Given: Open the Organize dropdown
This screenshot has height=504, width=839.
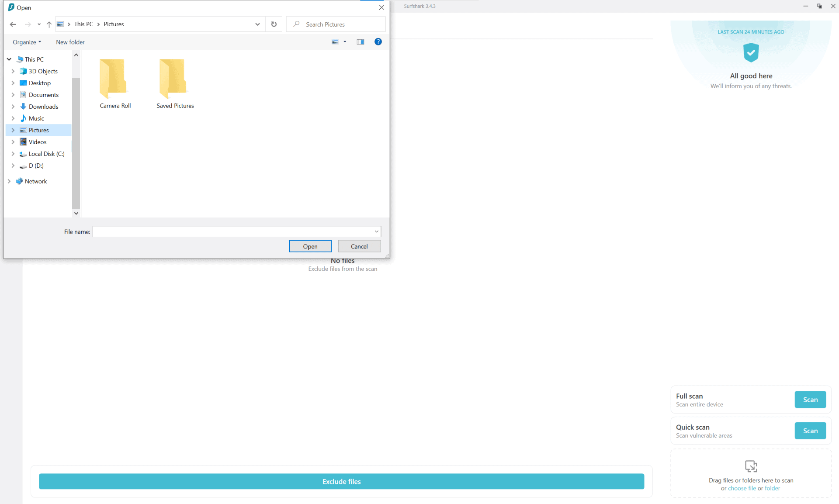Looking at the screenshot, I should [27, 42].
